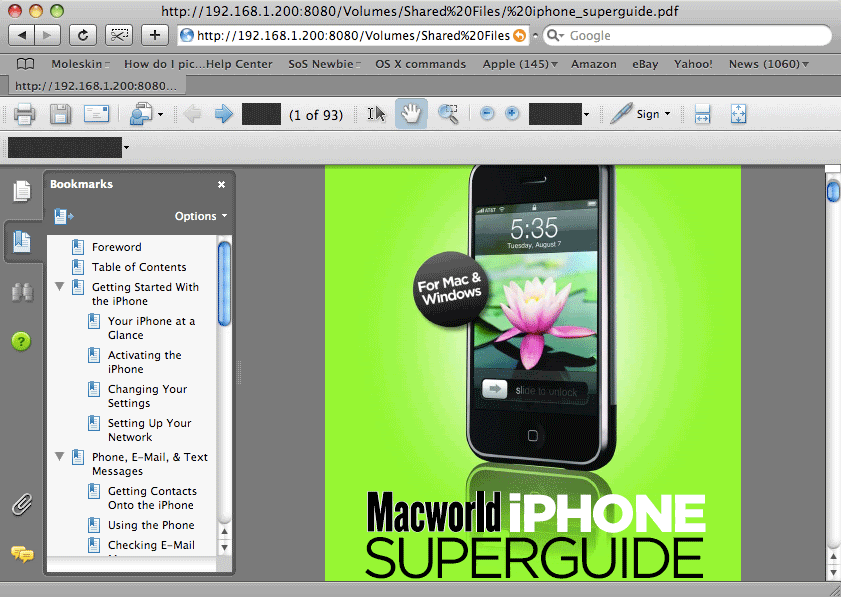
Task: Collapse Getting Started With the iPhone
Action: (x=60, y=287)
